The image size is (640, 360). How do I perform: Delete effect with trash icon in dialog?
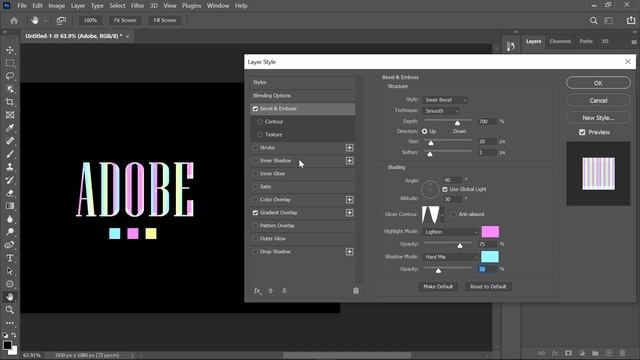coord(356,291)
